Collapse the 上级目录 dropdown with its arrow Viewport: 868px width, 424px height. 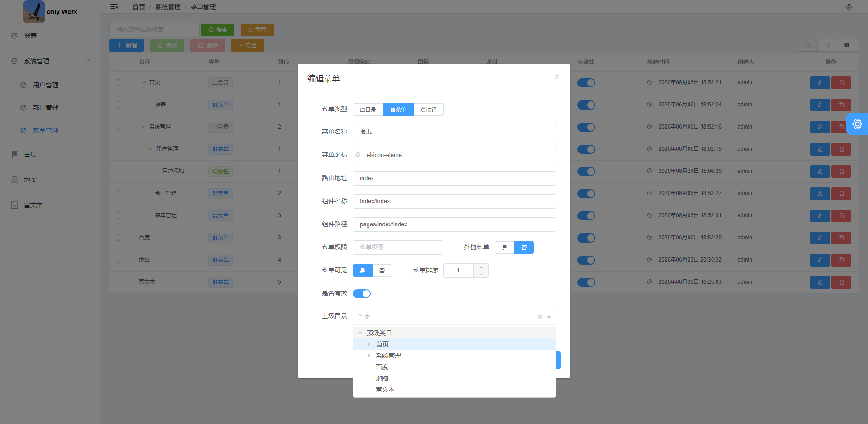pos(549,317)
